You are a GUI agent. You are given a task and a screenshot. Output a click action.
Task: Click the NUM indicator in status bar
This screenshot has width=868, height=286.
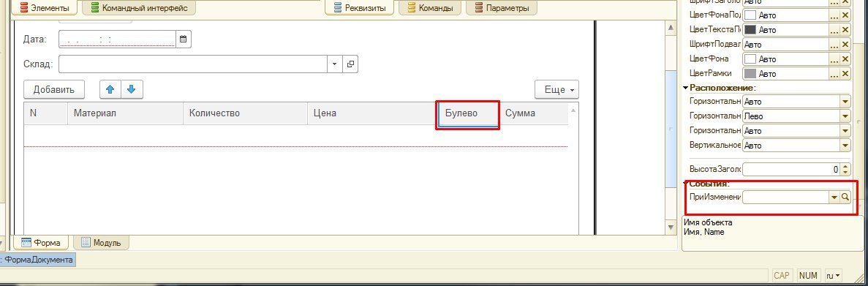pyautogui.click(x=809, y=275)
